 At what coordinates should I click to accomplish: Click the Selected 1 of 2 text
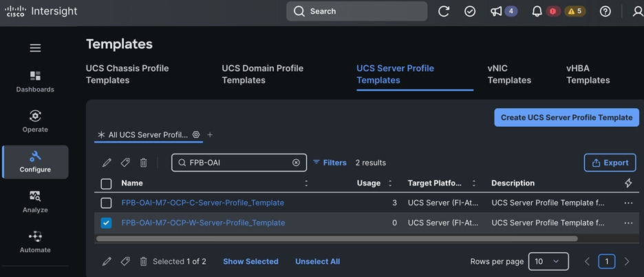click(180, 261)
